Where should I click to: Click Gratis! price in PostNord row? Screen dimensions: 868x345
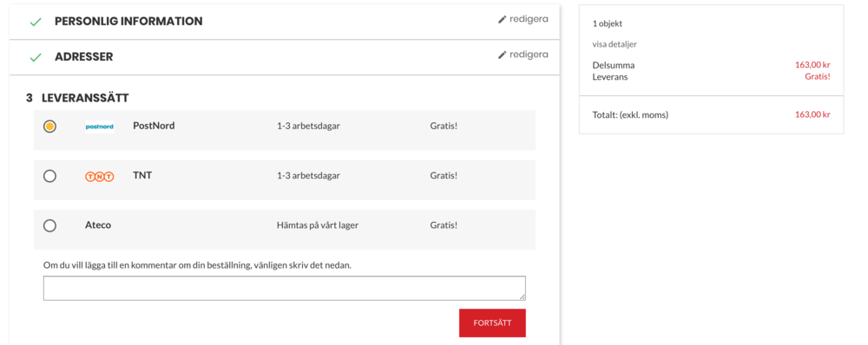[x=444, y=126]
